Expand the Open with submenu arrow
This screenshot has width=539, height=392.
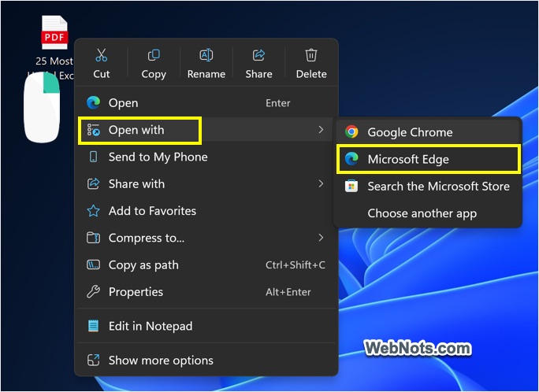click(x=321, y=130)
